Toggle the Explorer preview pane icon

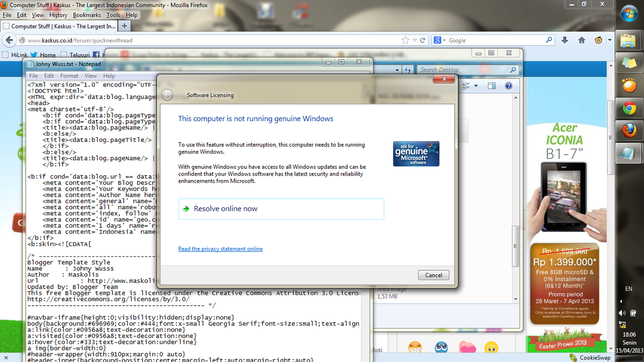click(x=492, y=86)
